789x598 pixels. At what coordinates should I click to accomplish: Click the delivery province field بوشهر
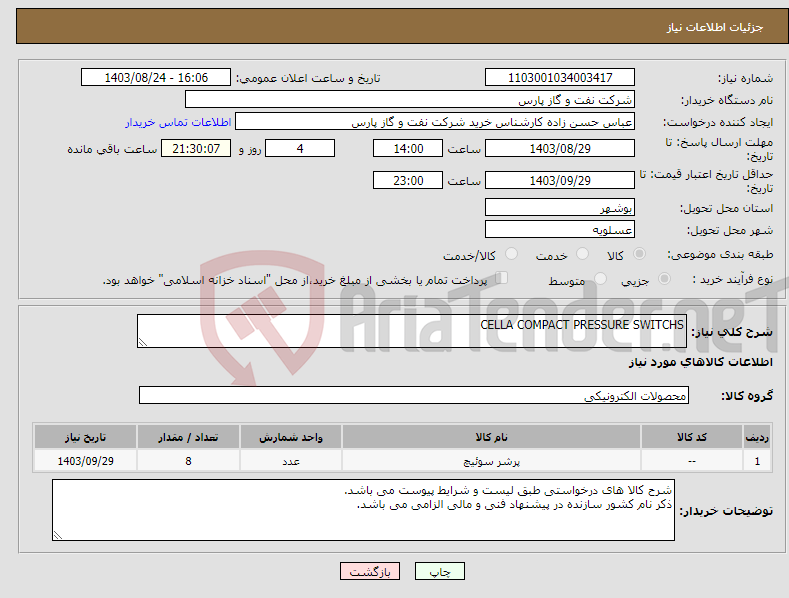click(x=560, y=207)
